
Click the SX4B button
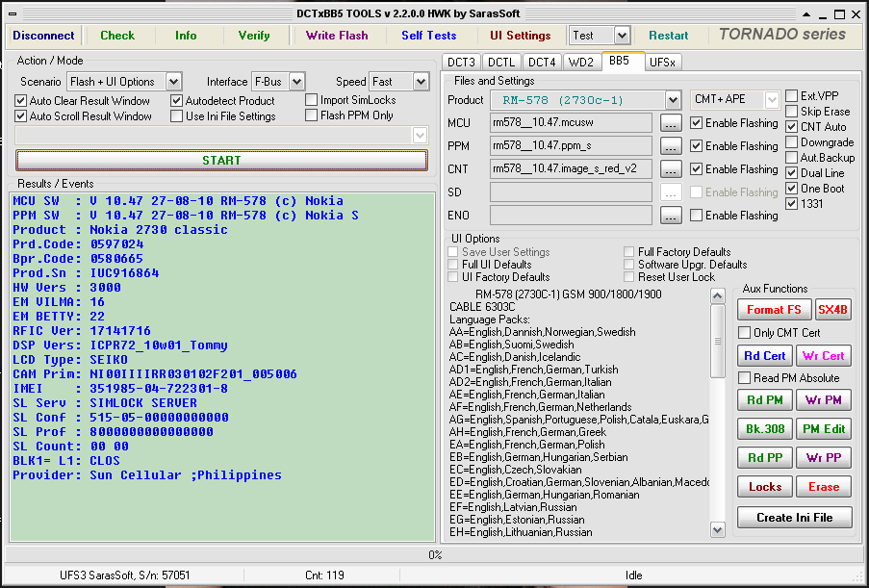coord(833,310)
